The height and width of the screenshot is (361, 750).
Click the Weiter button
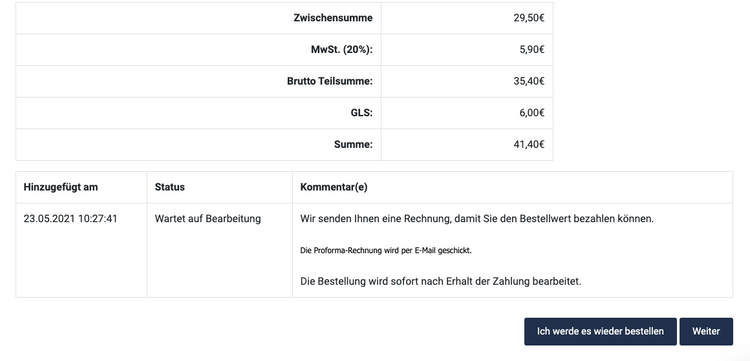tap(706, 331)
